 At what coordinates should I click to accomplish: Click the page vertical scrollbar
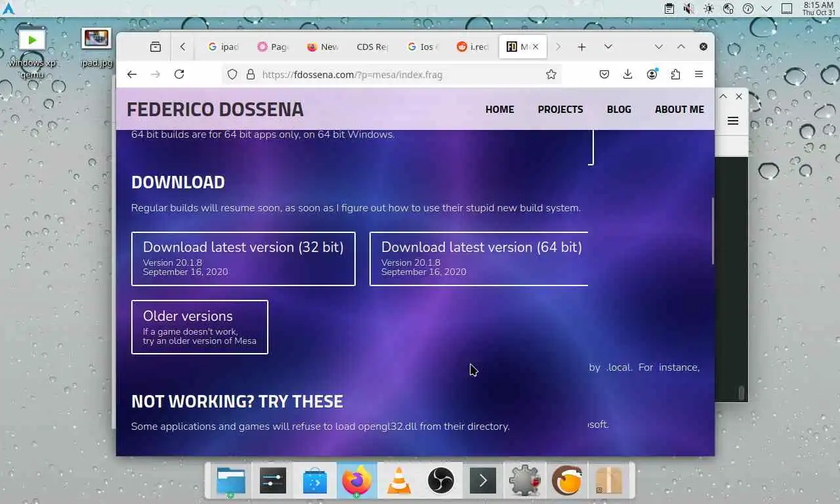[x=712, y=230]
